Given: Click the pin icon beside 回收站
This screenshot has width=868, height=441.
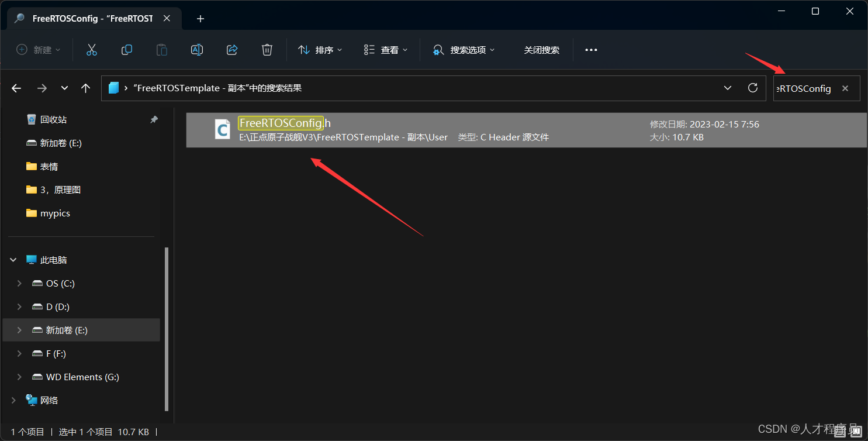Looking at the screenshot, I should coord(154,119).
